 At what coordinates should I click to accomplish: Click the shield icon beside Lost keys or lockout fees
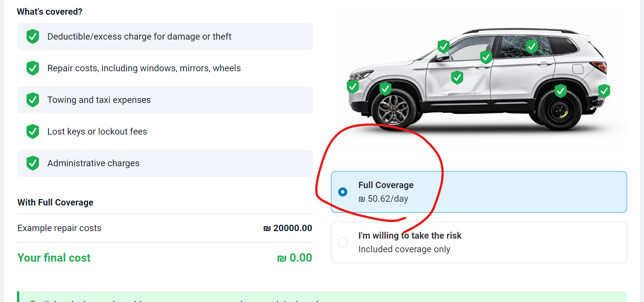click(x=33, y=132)
